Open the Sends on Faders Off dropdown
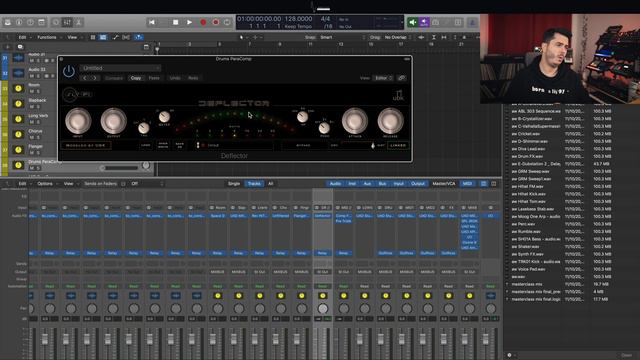This screenshot has height=360, width=640. (x=147, y=184)
